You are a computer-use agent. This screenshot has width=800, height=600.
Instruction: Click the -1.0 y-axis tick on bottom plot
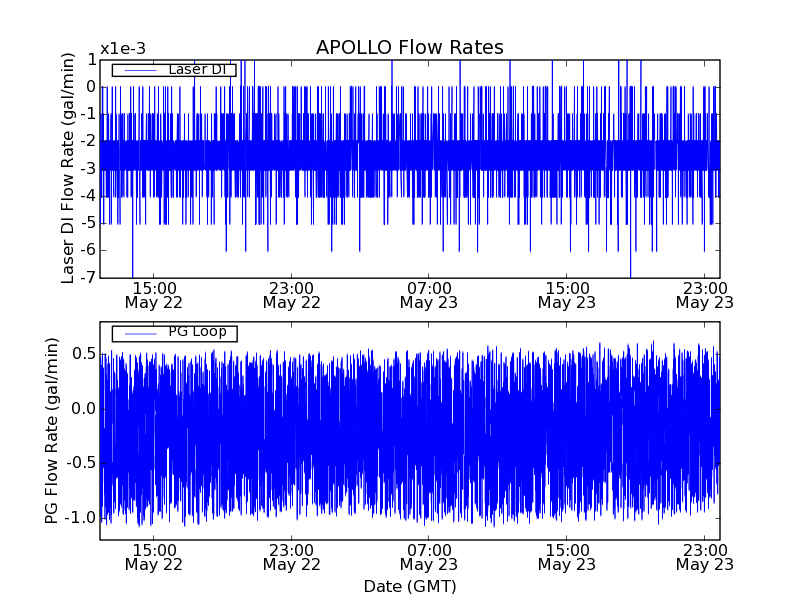pyautogui.click(x=80, y=518)
